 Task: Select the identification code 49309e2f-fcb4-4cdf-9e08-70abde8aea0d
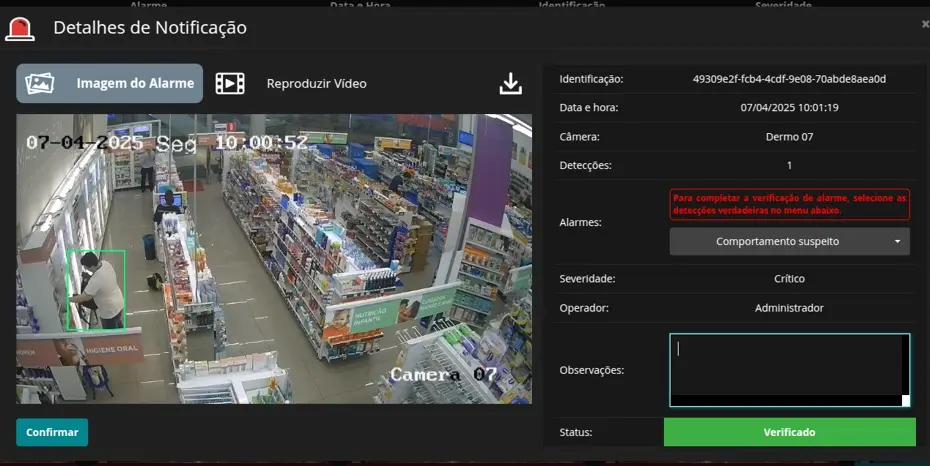tap(789, 79)
